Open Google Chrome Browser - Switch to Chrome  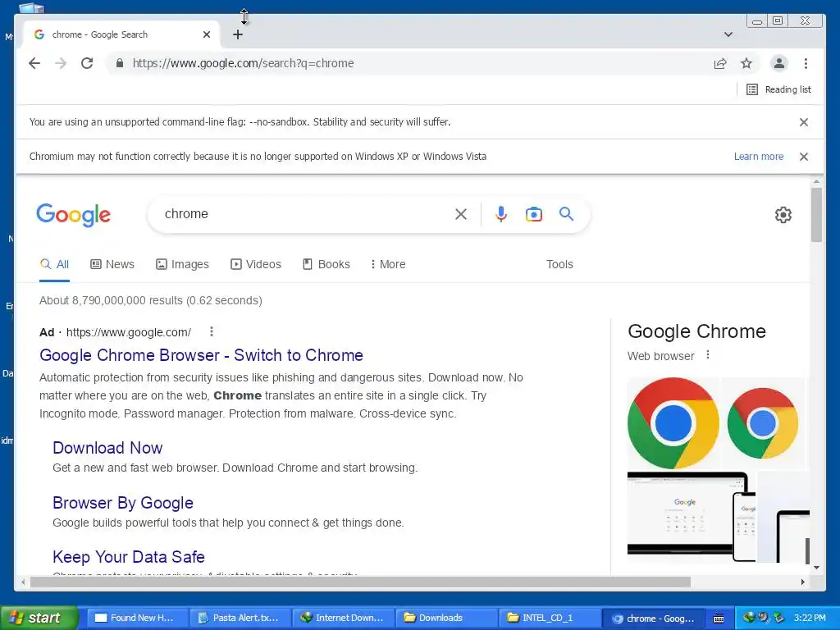[202, 355]
